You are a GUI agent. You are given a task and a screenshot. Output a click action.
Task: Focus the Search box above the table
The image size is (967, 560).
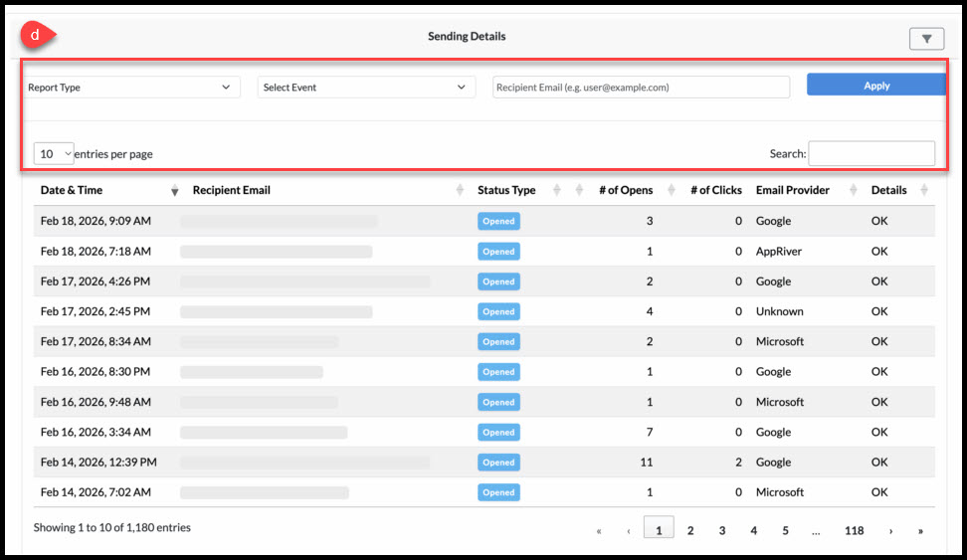(871, 153)
